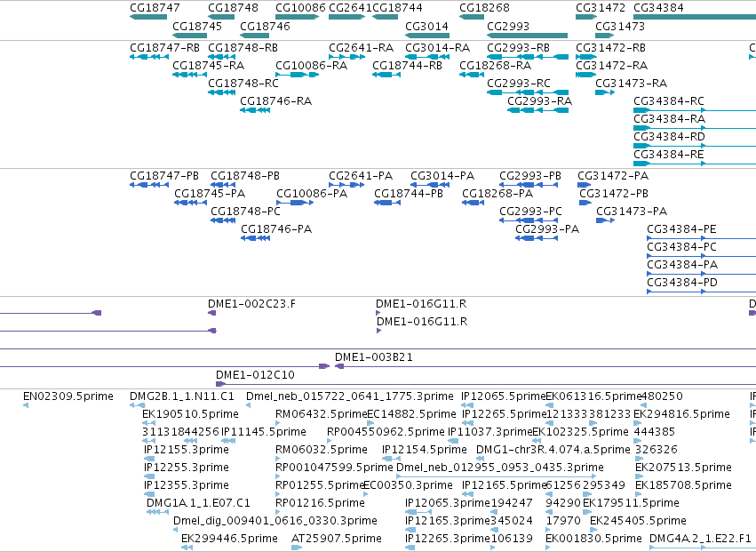Screen dimensions: 756x552
Task: Click the EK207513.5prime EST label
Action: click(x=684, y=468)
